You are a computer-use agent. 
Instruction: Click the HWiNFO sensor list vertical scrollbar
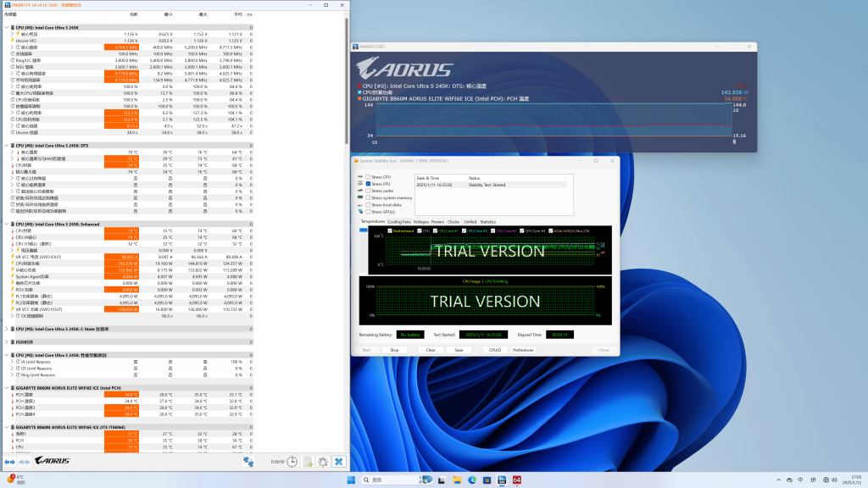[x=347, y=82]
